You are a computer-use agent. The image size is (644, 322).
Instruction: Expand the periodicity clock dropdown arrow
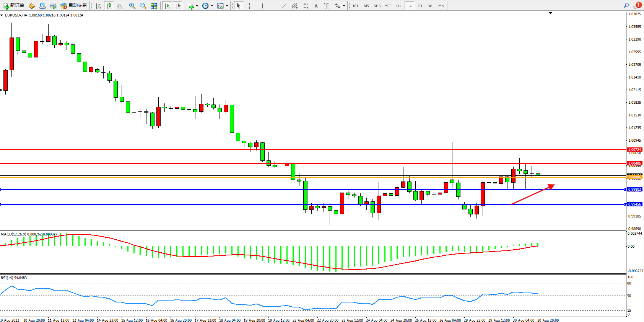(x=212, y=6)
